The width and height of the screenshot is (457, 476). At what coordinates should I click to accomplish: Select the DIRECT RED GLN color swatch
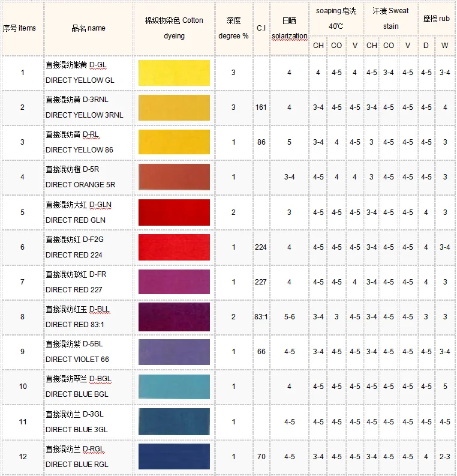tap(174, 212)
